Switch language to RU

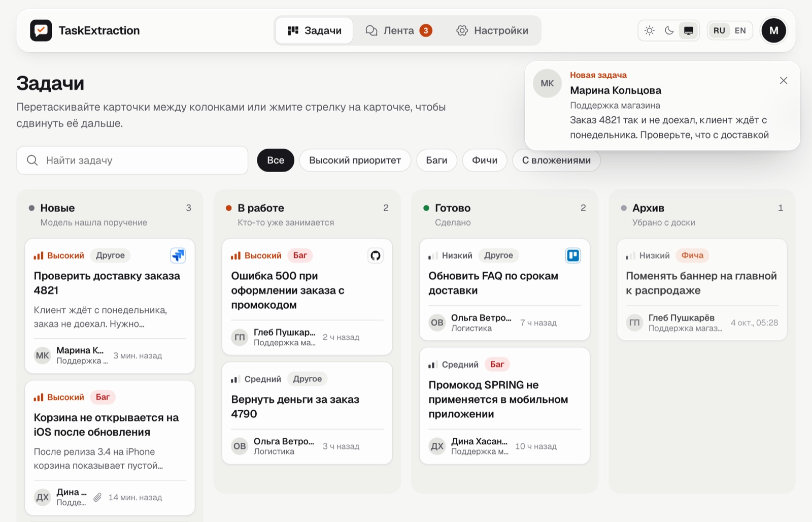click(x=719, y=30)
